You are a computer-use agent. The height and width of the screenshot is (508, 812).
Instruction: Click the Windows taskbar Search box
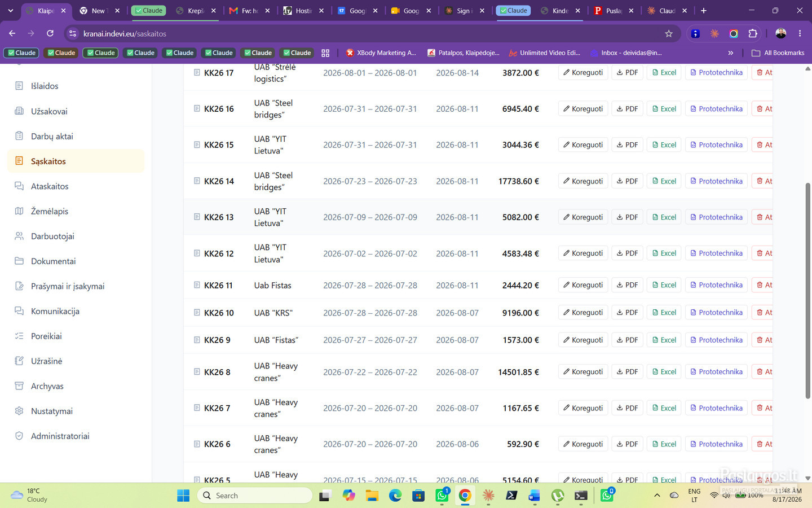click(x=255, y=496)
